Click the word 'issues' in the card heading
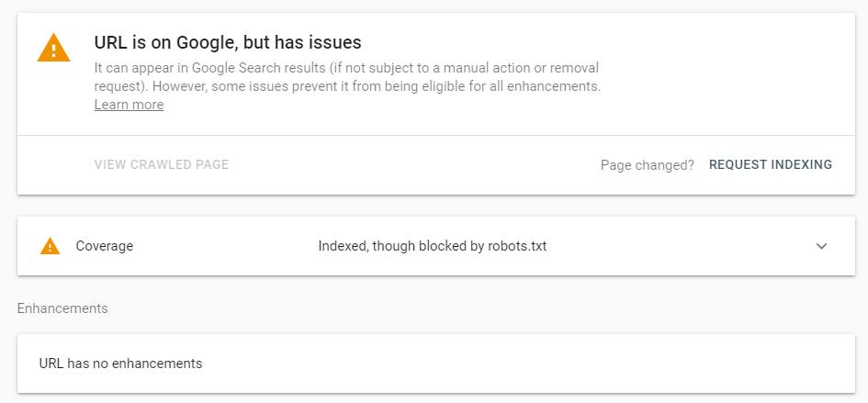Image resolution: width=868 pixels, height=403 pixels. click(335, 42)
